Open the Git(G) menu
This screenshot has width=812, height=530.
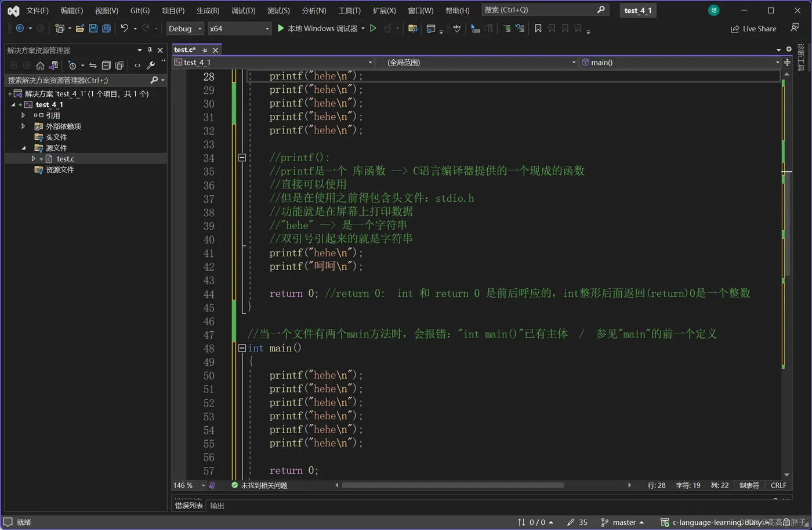140,10
